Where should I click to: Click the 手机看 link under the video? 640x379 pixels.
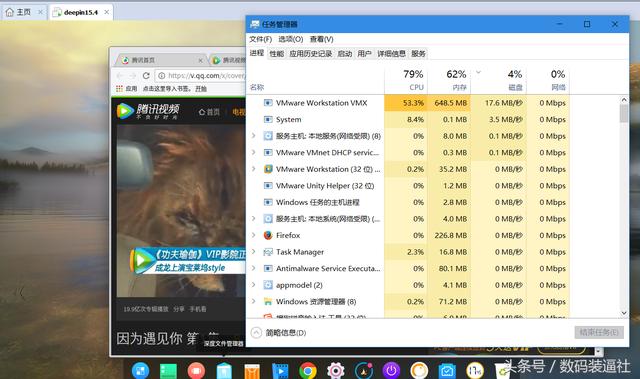coord(198,309)
